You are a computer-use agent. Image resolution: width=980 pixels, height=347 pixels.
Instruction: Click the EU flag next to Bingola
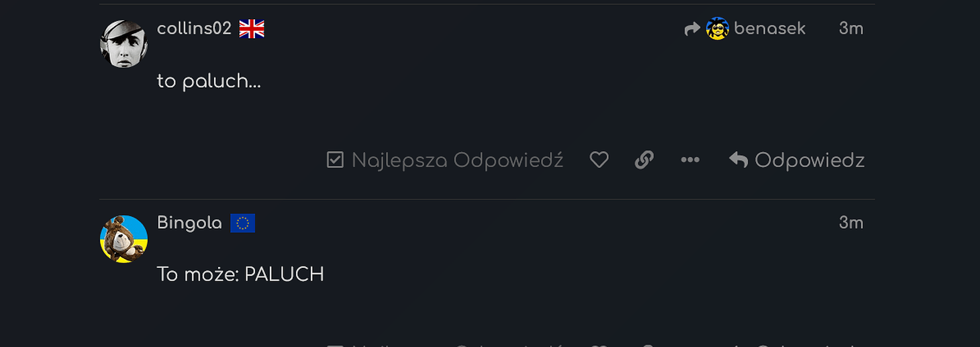242,223
